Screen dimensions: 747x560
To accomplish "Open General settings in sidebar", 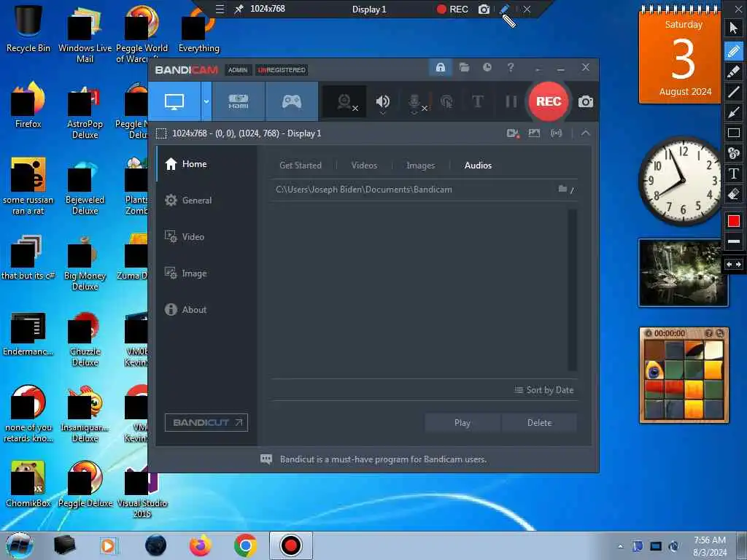I will [x=206, y=201].
